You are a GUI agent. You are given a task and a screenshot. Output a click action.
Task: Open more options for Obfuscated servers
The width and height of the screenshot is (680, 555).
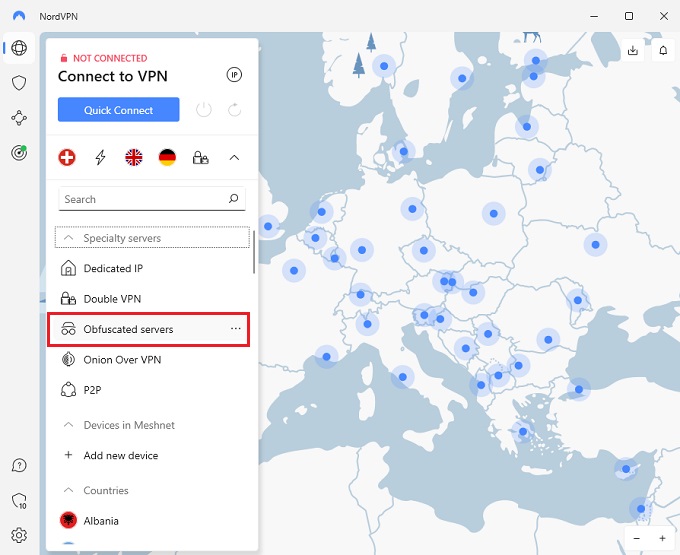pos(235,329)
